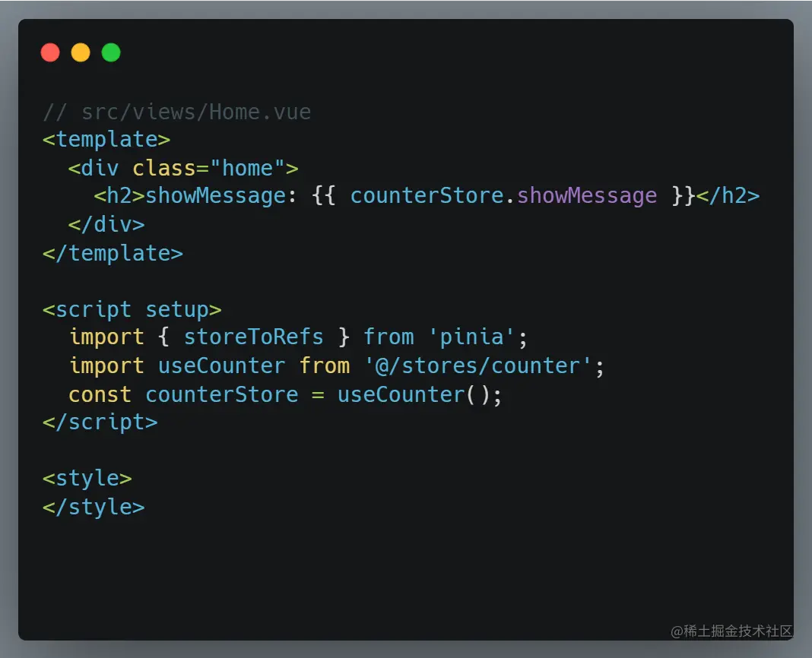
Task: Click the comment '// src/views/Home.vue'
Action: pyautogui.click(x=177, y=112)
